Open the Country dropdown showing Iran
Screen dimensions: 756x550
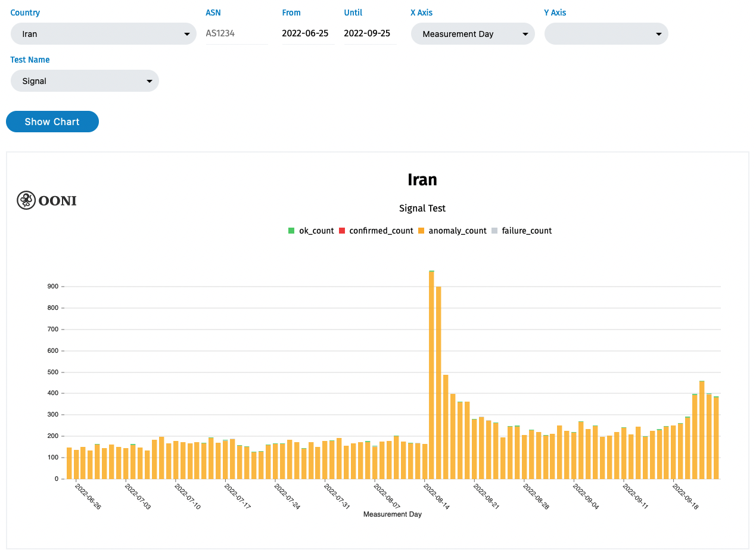point(103,34)
